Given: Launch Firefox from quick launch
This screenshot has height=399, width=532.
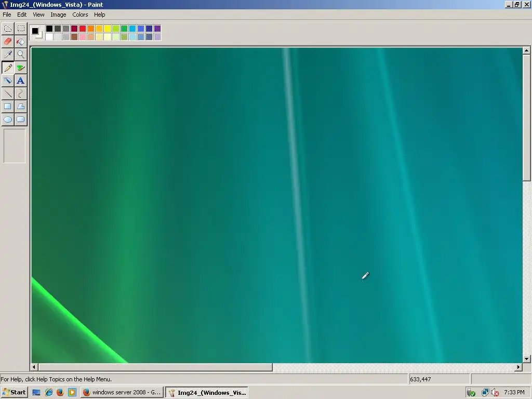Looking at the screenshot, I should point(60,393).
